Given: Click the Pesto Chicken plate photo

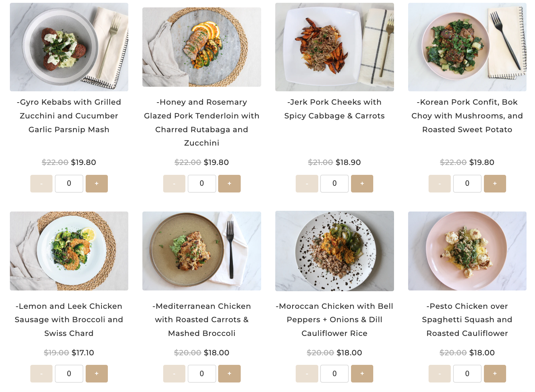Looking at the screenshot, I should (x=467, y=251).
